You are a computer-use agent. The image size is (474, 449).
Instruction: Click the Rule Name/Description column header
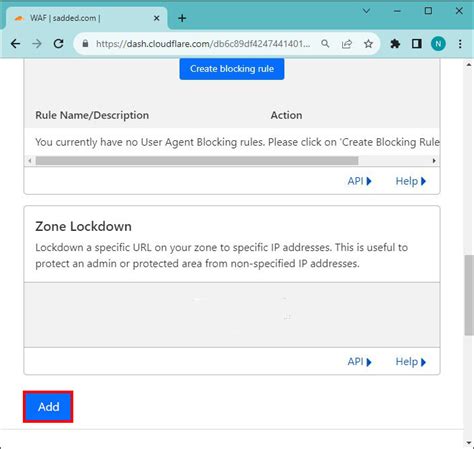[x=92, y=115]
